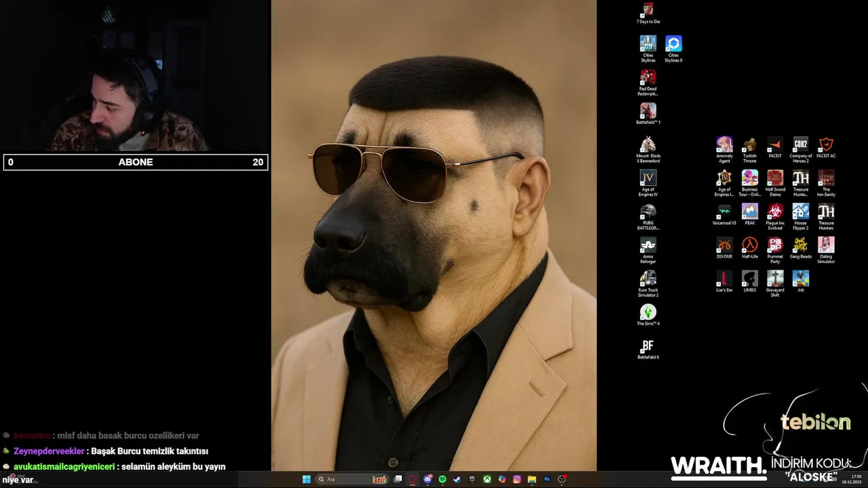Click the Zeynepderveekler chat username
868x488 pixels.
[x=49, y=451]
